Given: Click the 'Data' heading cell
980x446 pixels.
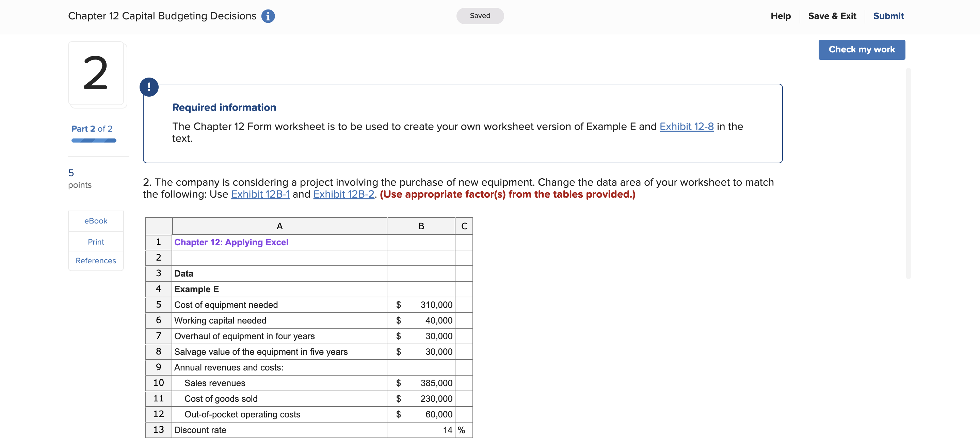Looking at the screenshot, I should pyautogui.click(x=279, y=274).
